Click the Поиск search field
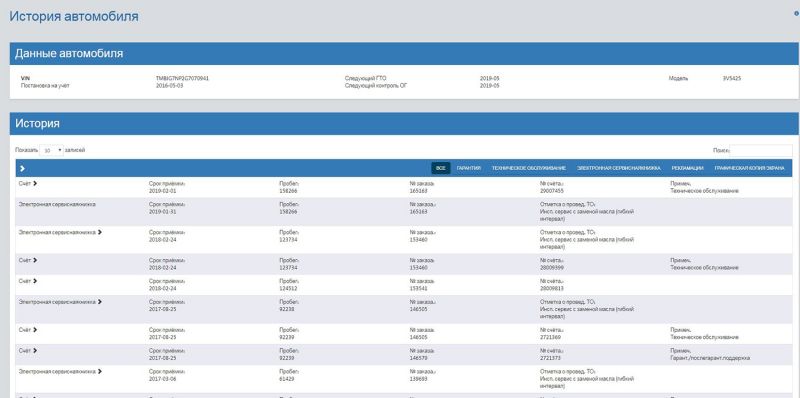Screen dimensions: 800x398 click(x=761, y=151)
